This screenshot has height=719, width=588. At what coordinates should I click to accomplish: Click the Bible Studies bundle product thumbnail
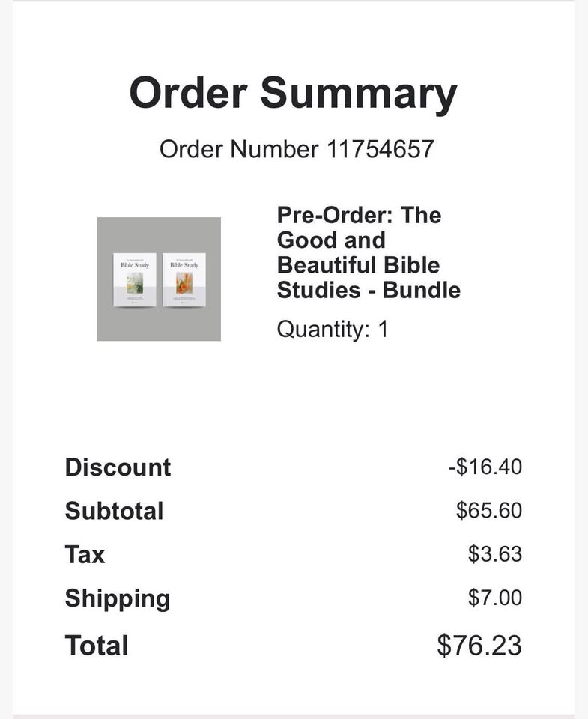159,279
